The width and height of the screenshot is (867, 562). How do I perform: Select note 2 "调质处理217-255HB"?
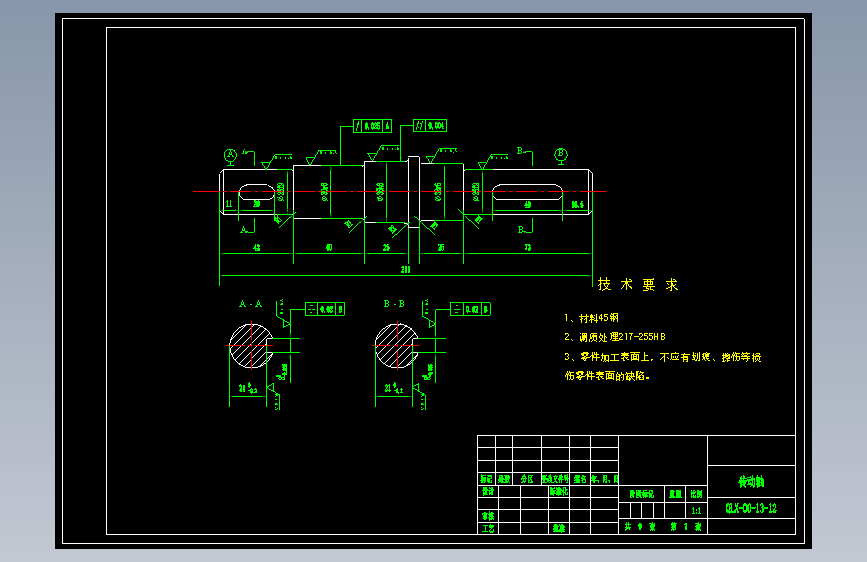(x=615, y=337)
